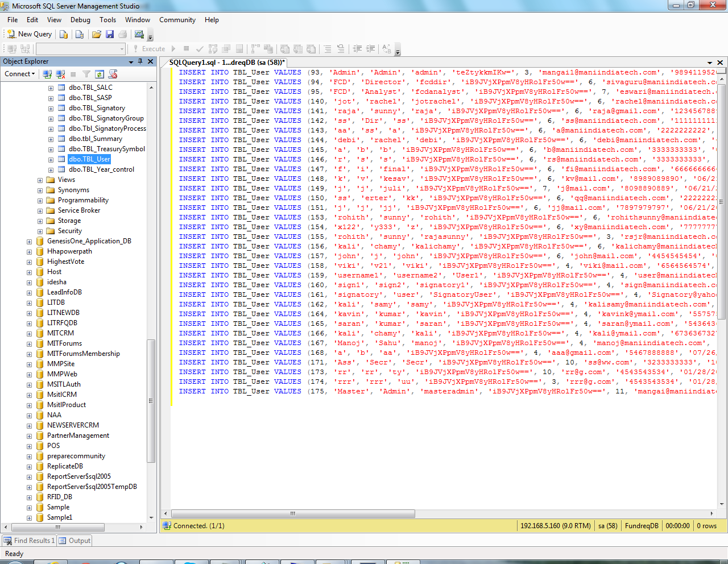Expand the Views folder

click(40, 180)
